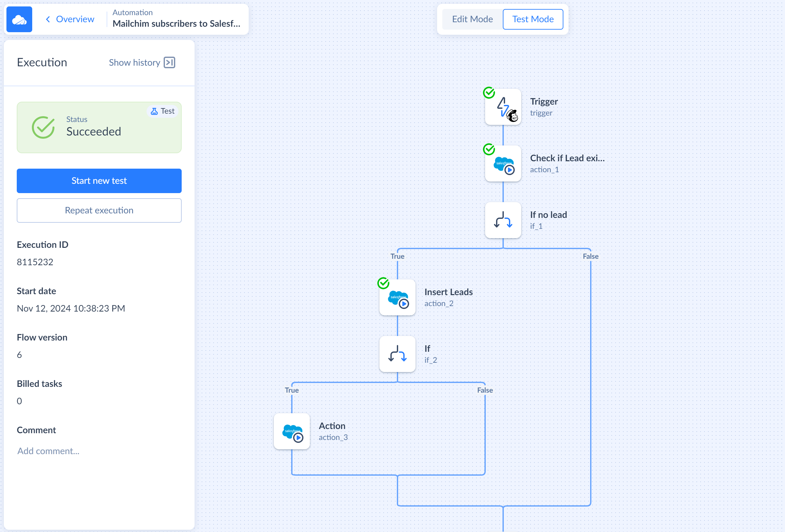This screenshot has height=532, width=785.
Task: Select the if_2 condition node icon
Action: coord(397,354)
